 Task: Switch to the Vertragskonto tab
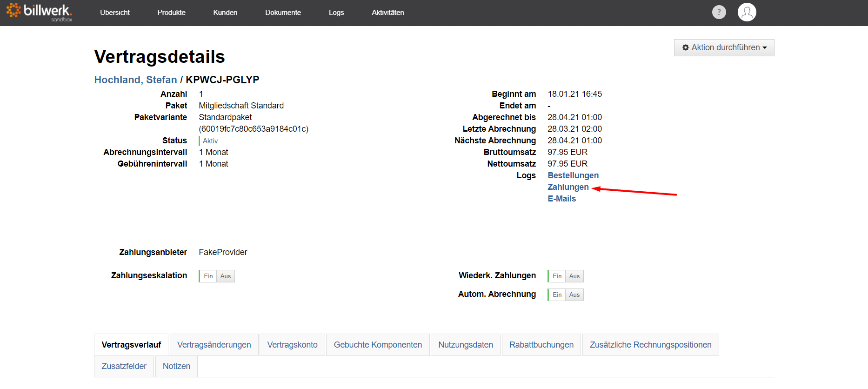[x=292, y=345]
